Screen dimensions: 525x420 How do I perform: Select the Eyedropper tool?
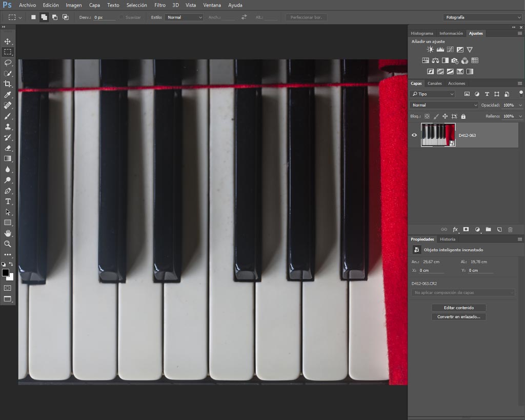(7, 95)
